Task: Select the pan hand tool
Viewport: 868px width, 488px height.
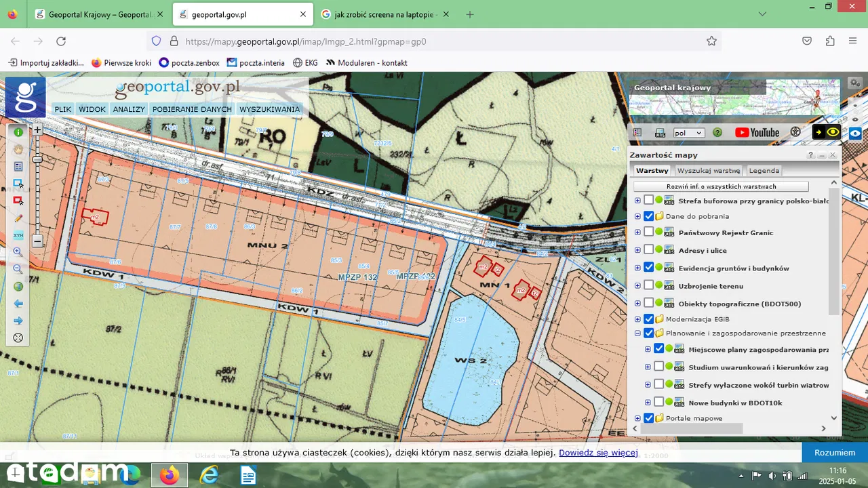Action: (x=18, y=149)
